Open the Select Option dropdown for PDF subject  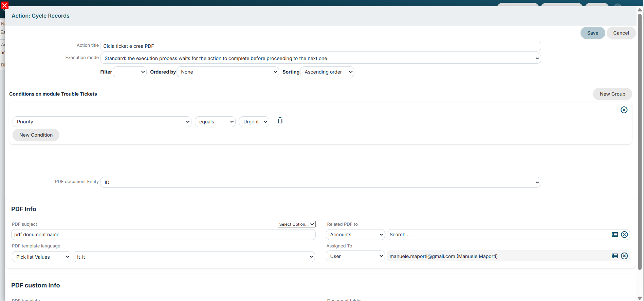point(297,224)
